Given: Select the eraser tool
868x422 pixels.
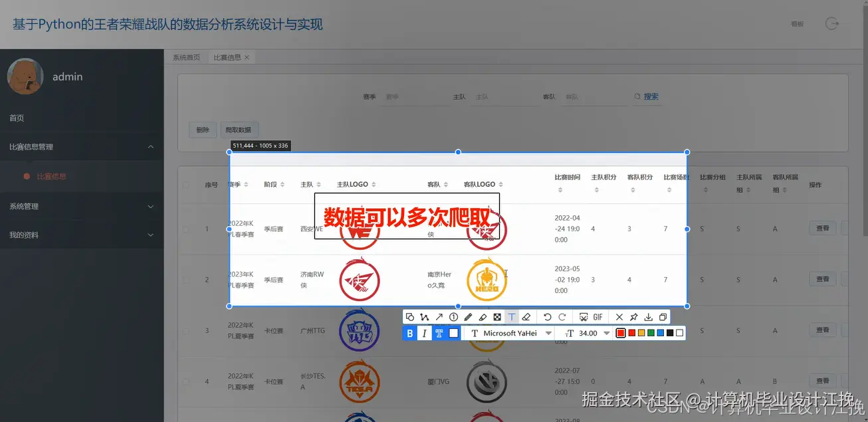Looking at the screenshot, I should coord(526,317).
